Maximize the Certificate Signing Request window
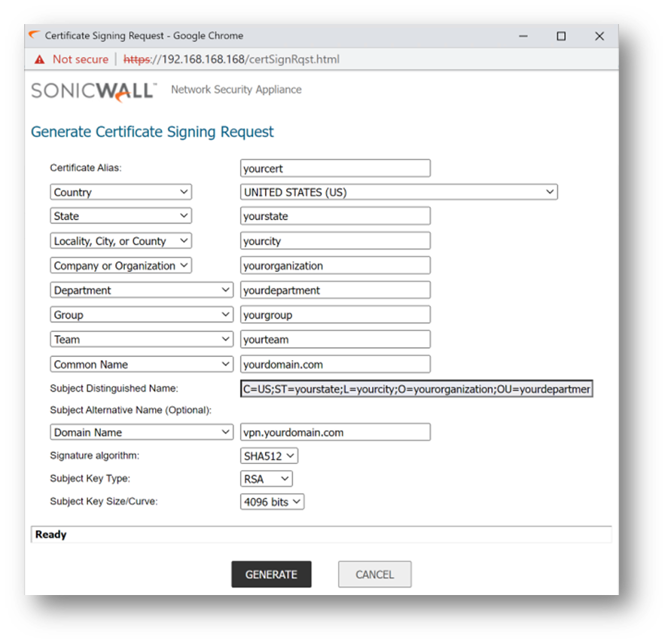 click(x=561, y=35)
